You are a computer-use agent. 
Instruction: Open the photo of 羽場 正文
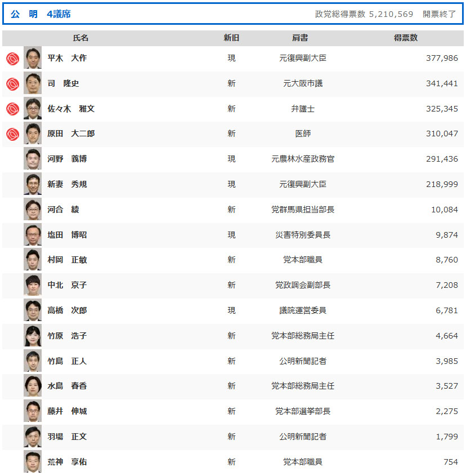[33, 437]
